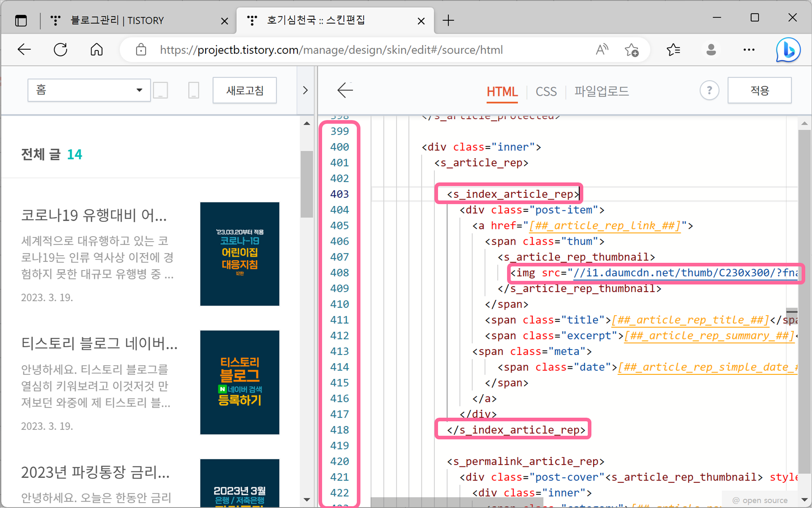
Task: View site info via the lock icon
Action: click(x=141, y=50)
